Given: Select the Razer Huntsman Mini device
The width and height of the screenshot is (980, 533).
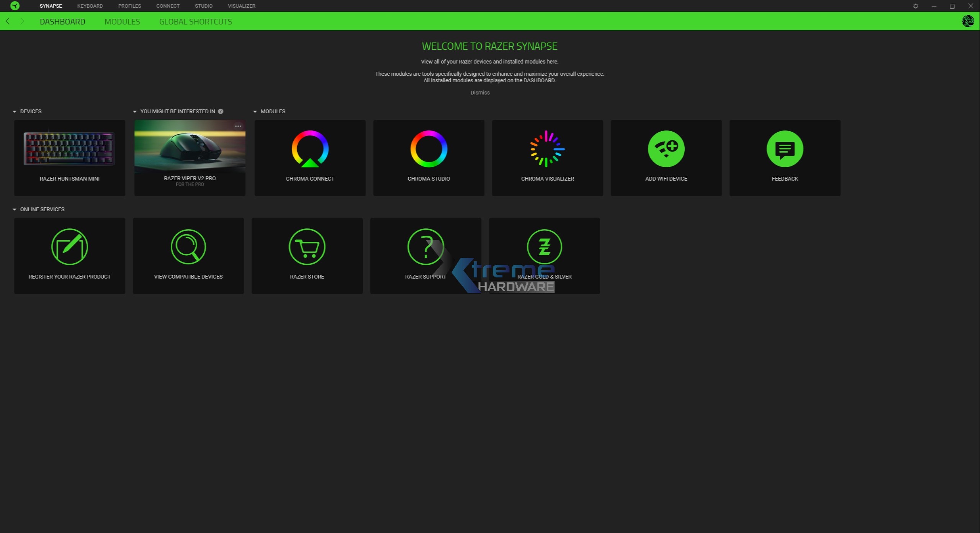Looking at the screenshot, I should pyautogui.click(x=69, y=157).
